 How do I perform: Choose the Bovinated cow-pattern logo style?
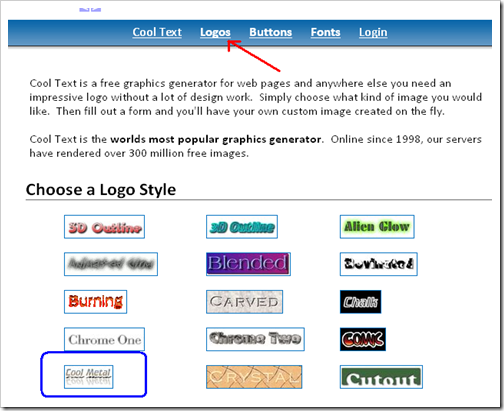[379, 264]
